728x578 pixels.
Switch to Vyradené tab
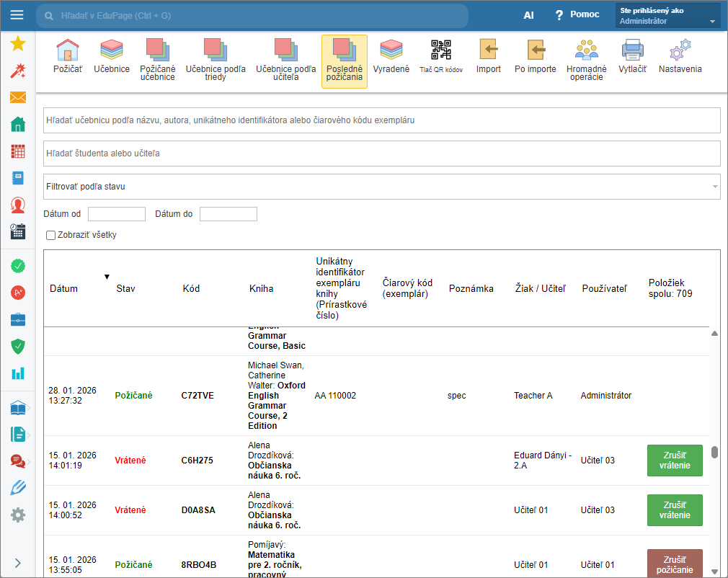pos(391,56)
